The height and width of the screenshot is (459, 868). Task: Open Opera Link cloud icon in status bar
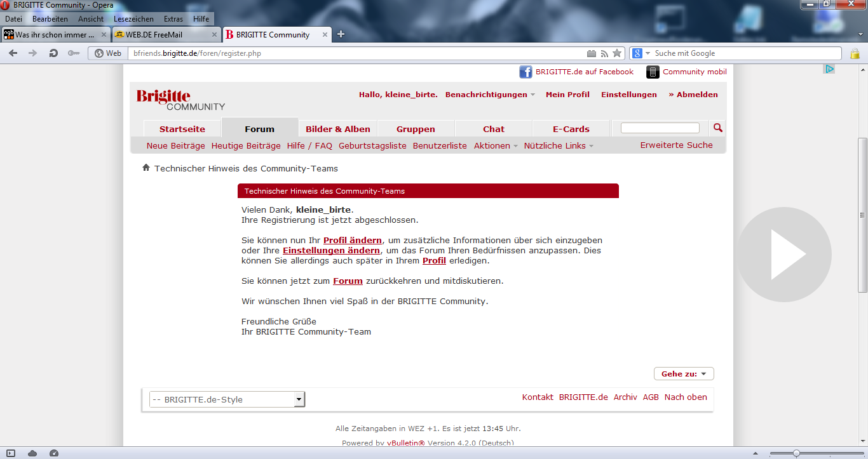click(32, 453)
